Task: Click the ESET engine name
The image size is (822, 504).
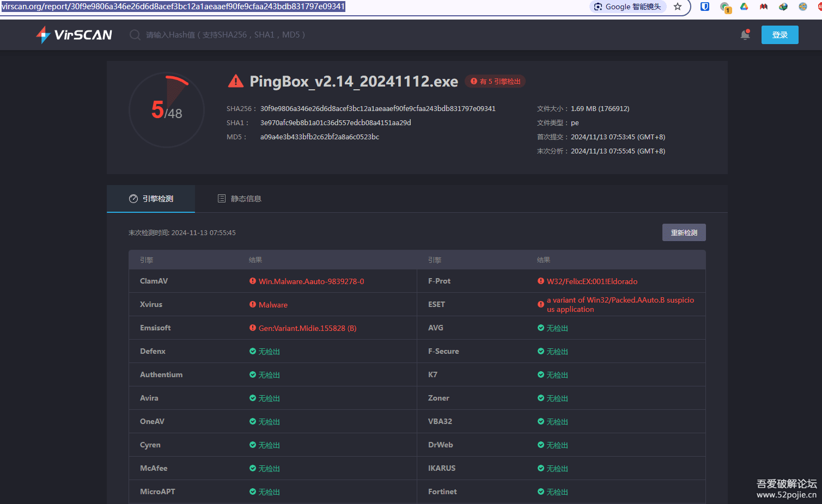Action: pyautogui.click(x=436, y=304)
